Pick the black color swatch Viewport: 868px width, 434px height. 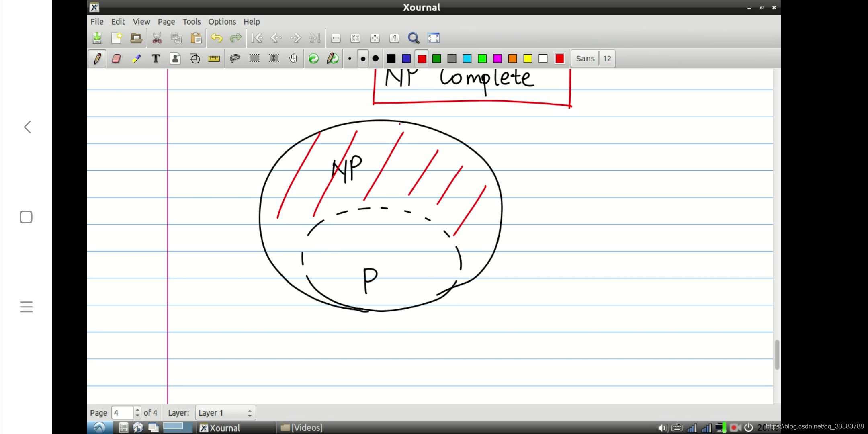(391, 59)
